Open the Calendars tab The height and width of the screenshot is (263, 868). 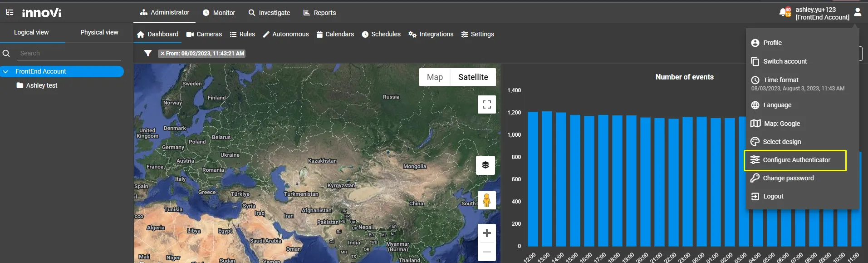click(335, 34)
